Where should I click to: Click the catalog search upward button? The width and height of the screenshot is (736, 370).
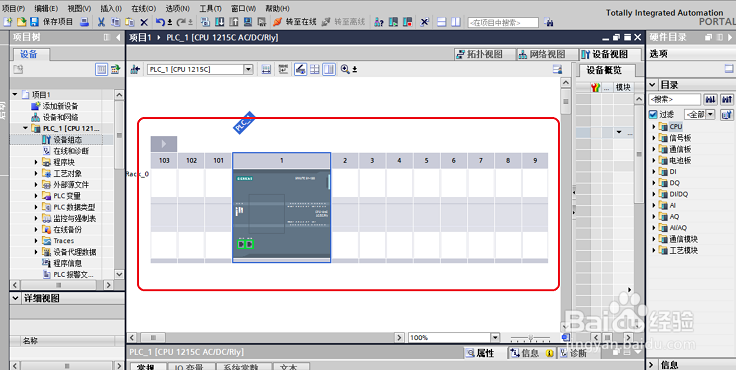tap(727, 100)
